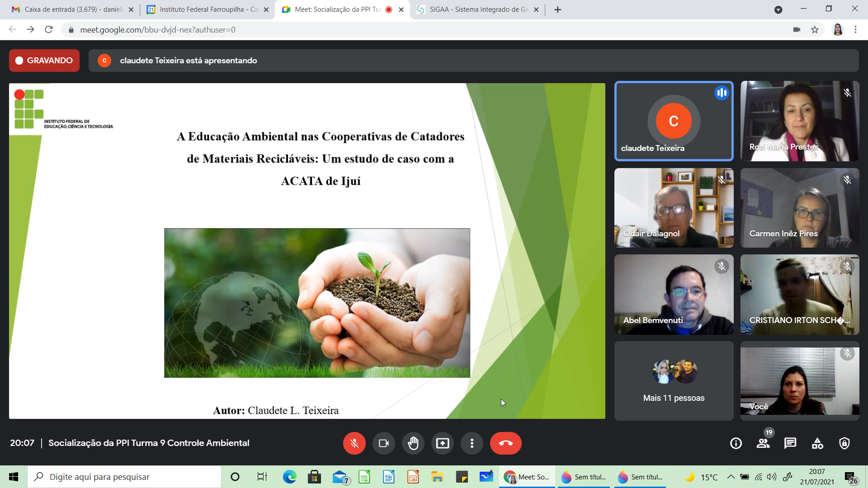Open the activities icon
Screen dimensions: 868x488
(817, 443)
